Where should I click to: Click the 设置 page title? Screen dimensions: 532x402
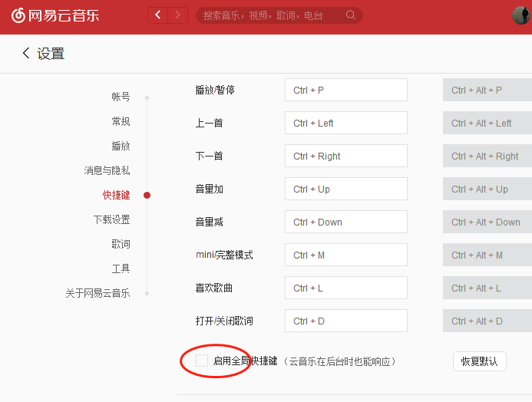tap(51, 54)
